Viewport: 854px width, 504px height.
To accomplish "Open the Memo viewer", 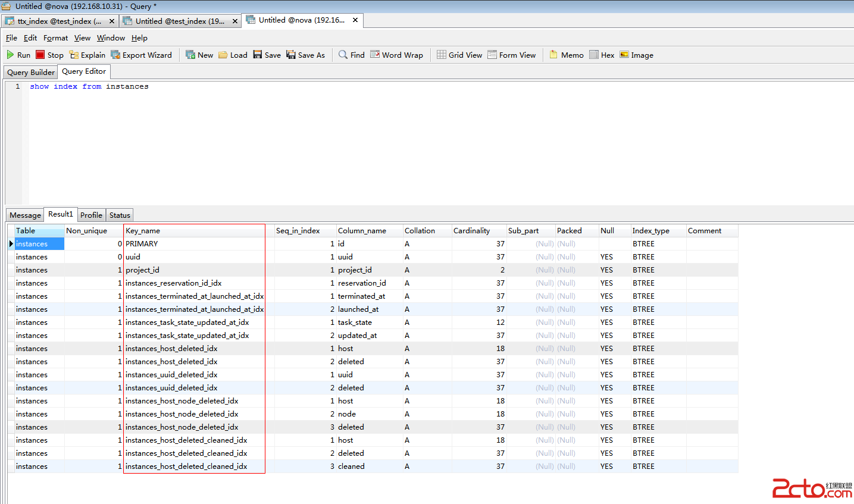I will tap(566, 55).
